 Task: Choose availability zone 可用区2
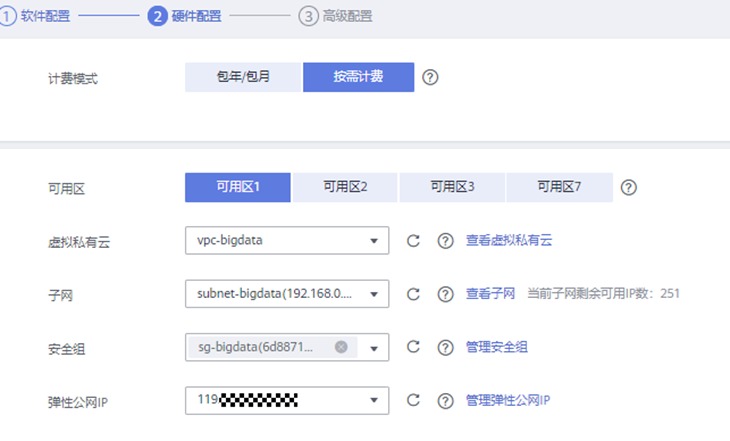click(x=345, y=187)
